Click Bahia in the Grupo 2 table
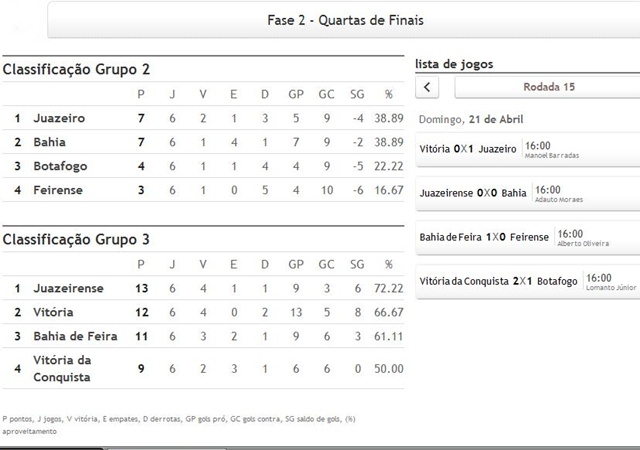This screenshot has height=450, width=640. 49,142
